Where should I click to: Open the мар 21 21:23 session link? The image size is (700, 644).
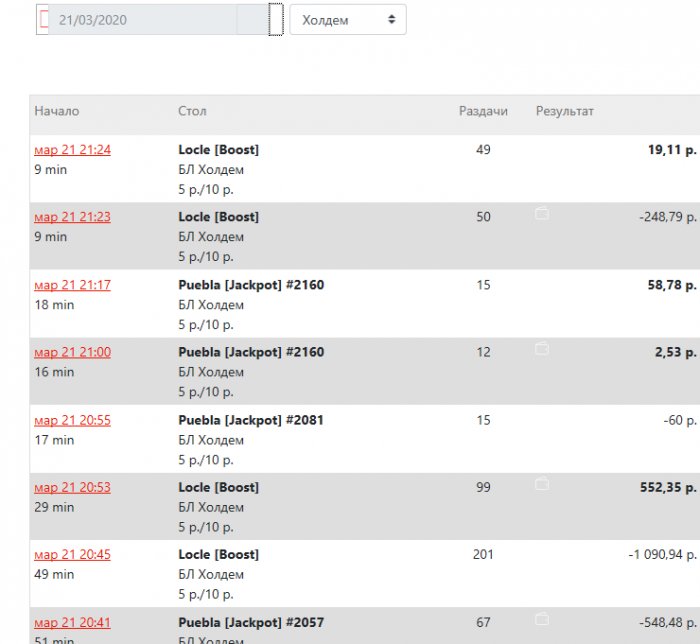[x=72, y=217]
